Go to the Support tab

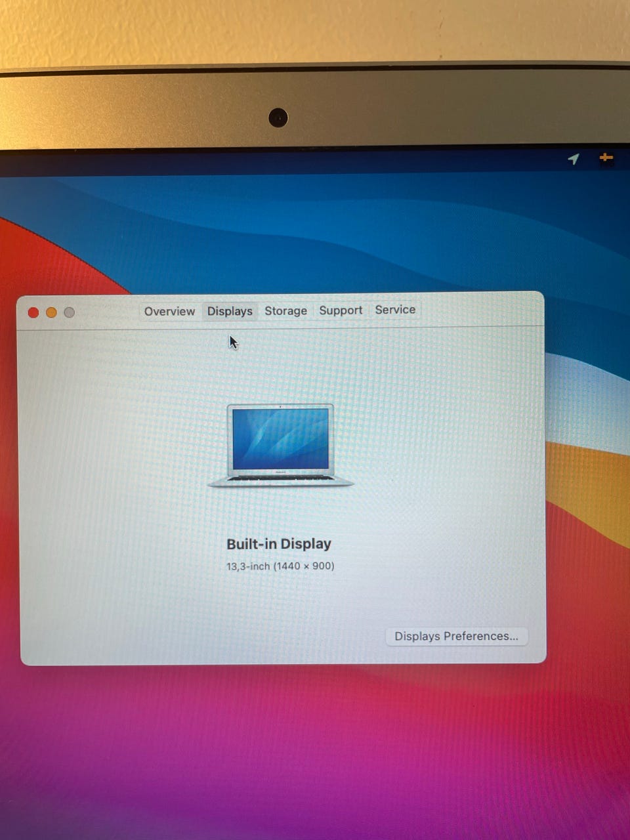pos(341,310)
